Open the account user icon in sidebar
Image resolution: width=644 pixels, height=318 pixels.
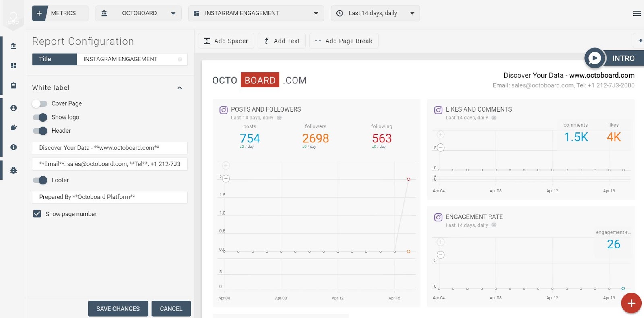point(13,108)
